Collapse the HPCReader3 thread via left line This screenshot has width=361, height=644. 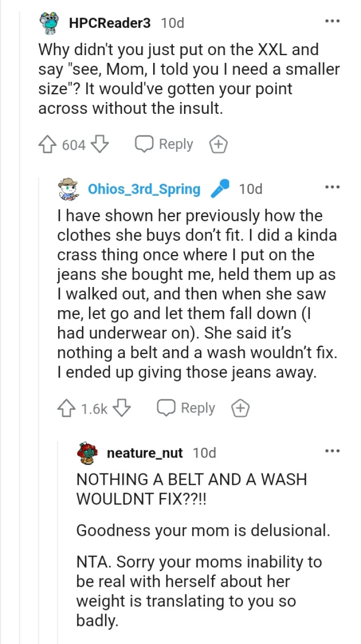20,361
